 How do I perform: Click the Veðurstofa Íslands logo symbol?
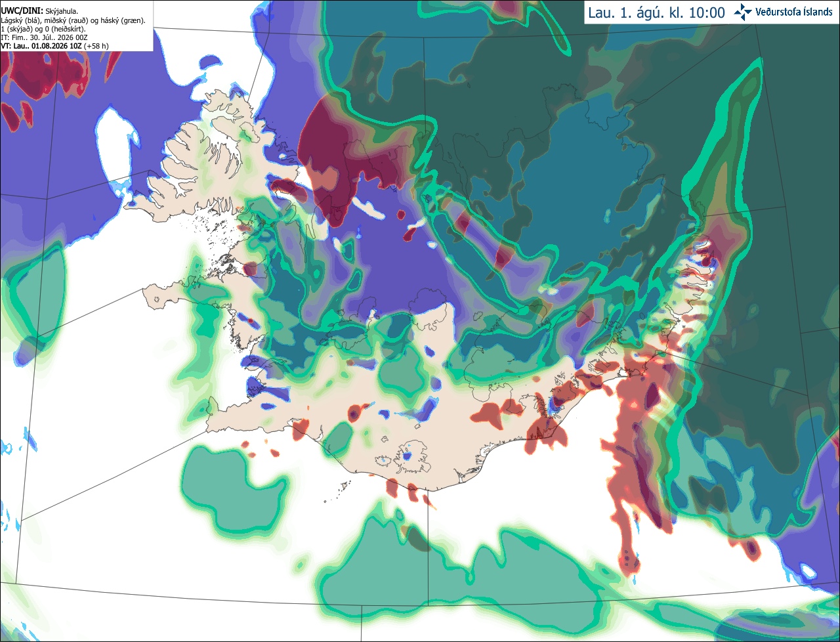pos(743,12)
